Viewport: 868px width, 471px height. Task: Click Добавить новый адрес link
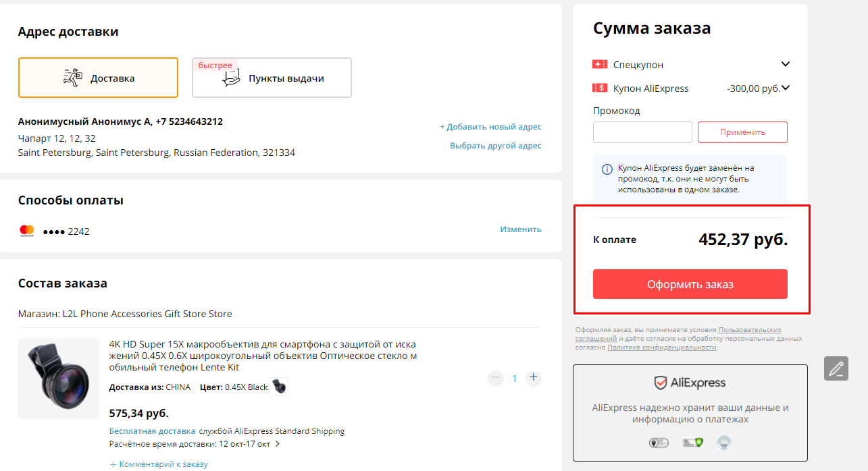click(491, 127)
